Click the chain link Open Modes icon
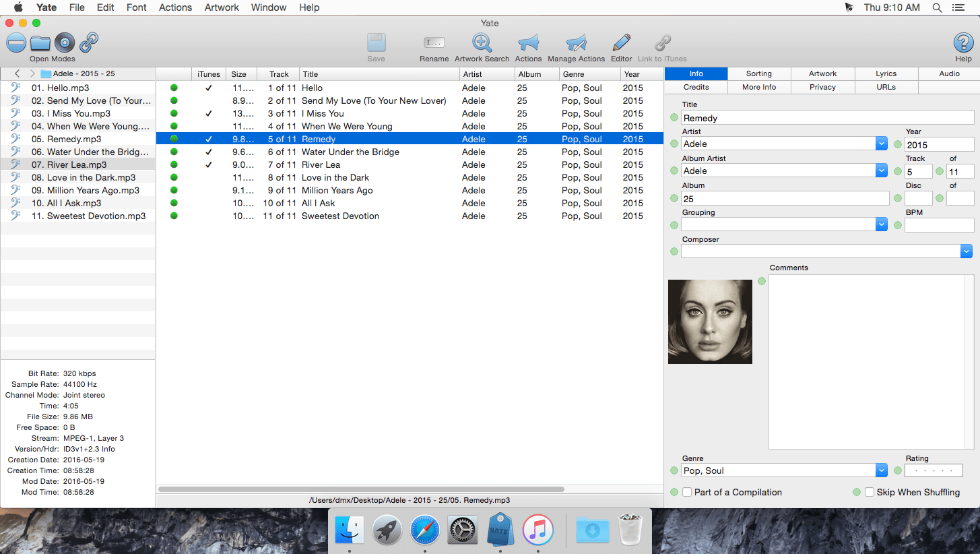The image size is (980, 554). click(89, 43)
